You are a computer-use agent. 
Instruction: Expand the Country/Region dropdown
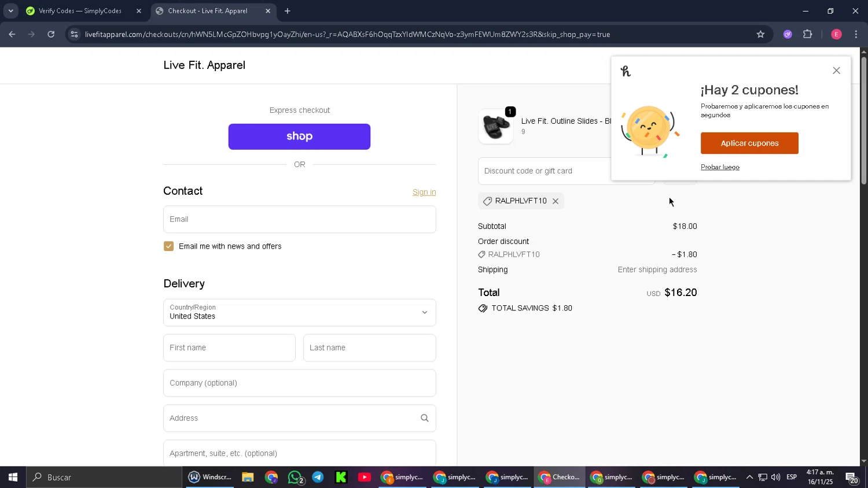tap(299, 312)
